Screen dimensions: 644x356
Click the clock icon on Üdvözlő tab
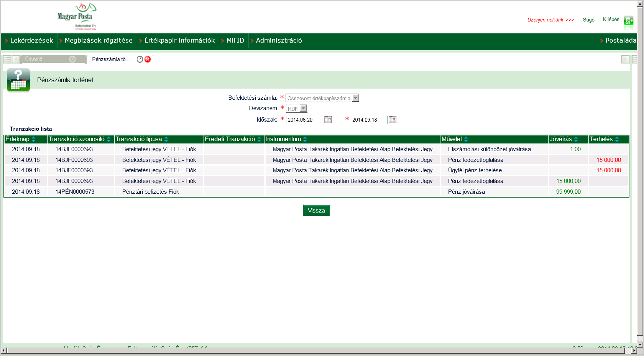point(72,59)
